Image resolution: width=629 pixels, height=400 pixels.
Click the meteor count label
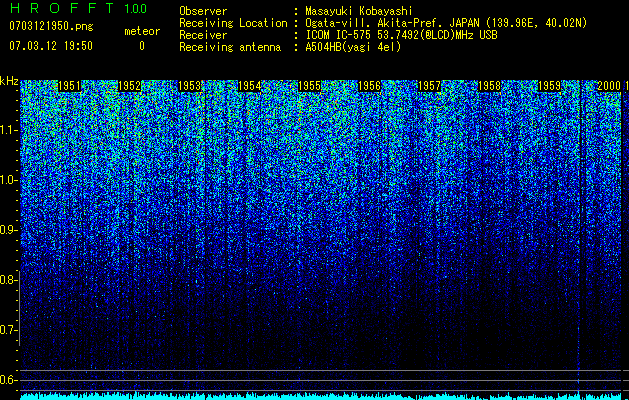tap(142, 31)
